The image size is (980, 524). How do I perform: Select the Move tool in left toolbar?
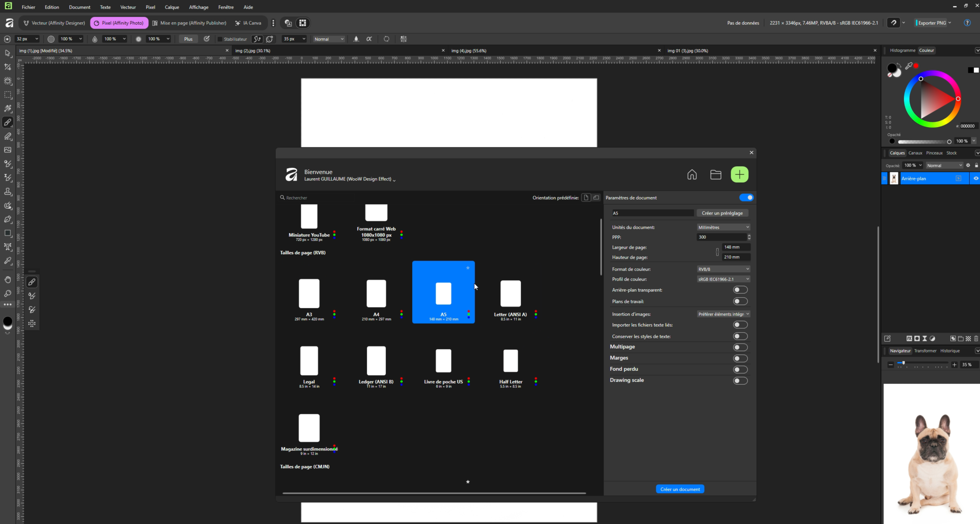8,53
